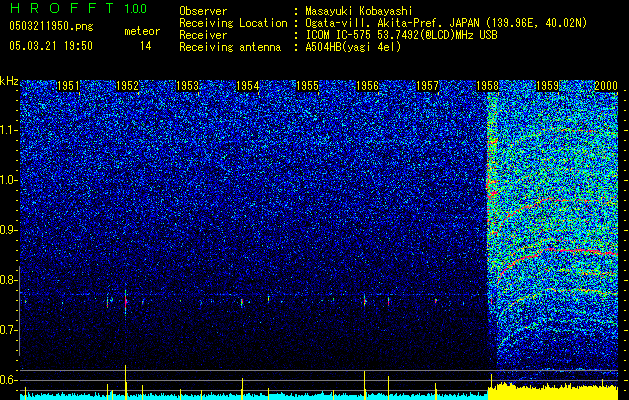
Task: Select the meteor count value 14
Action: tap(146, 46)
